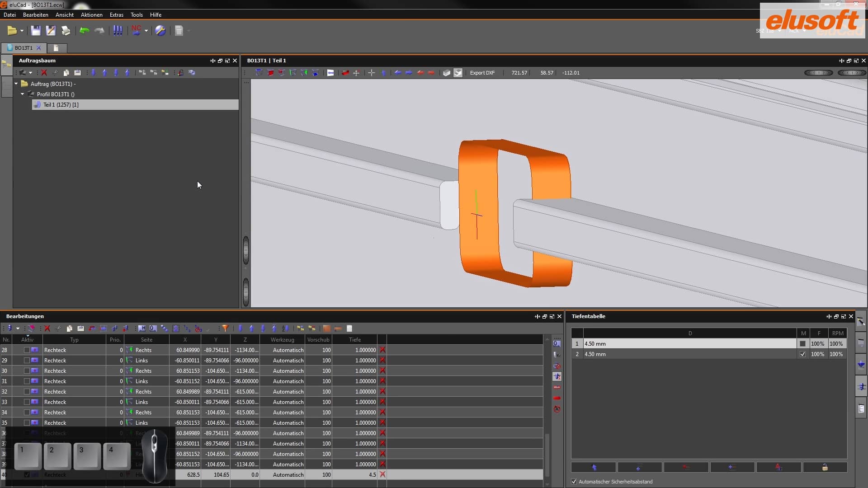Open the Extras menu

click(116, 14)
